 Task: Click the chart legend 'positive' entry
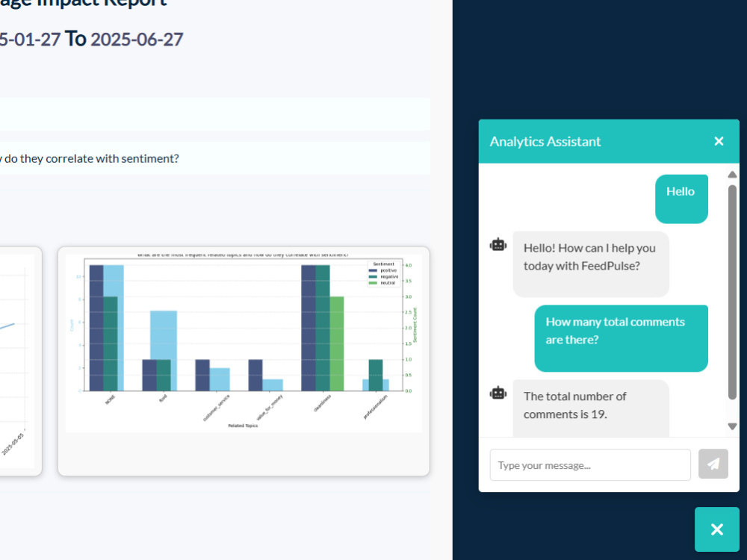(383, 270)
